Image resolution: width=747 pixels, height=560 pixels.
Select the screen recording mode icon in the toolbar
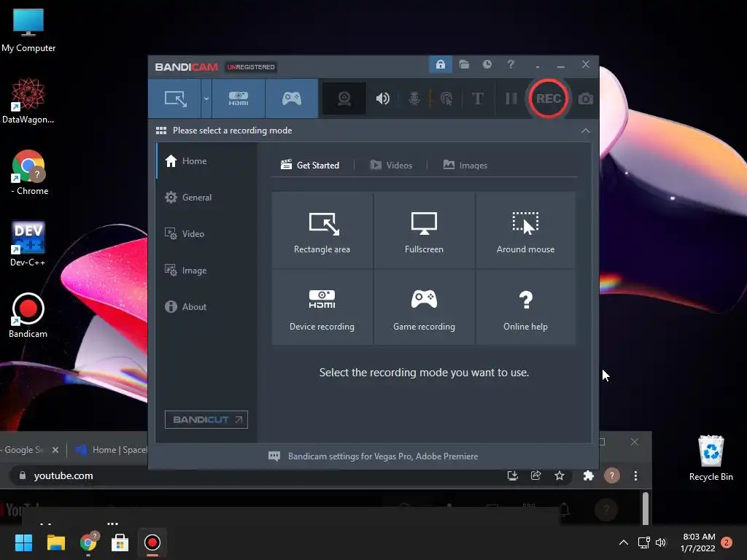[175, 98]
